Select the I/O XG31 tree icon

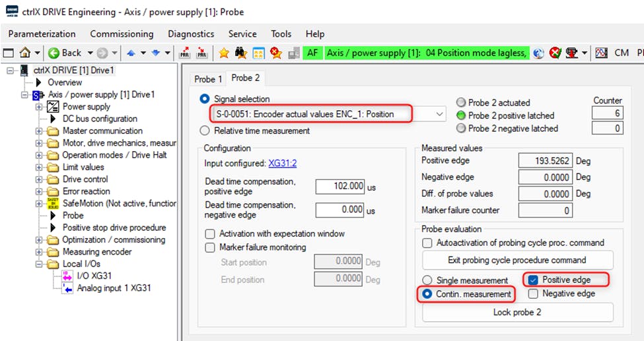67,276
